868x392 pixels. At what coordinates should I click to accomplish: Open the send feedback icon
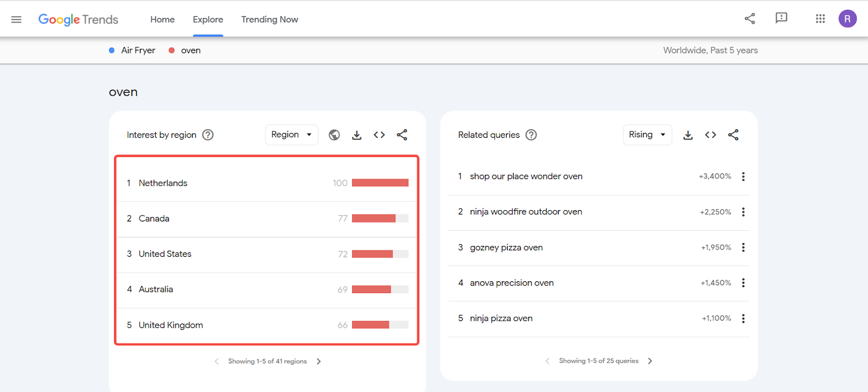[781, 18]
